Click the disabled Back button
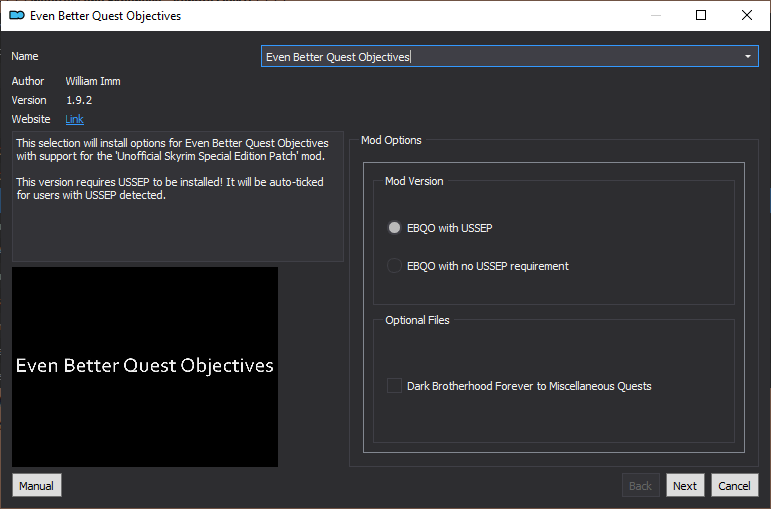Screen dimensions: 771x509 640,485
